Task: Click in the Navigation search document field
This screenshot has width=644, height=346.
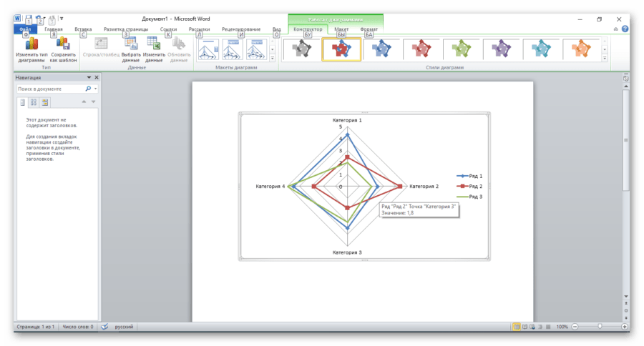Action: click(x=49, y=89)
